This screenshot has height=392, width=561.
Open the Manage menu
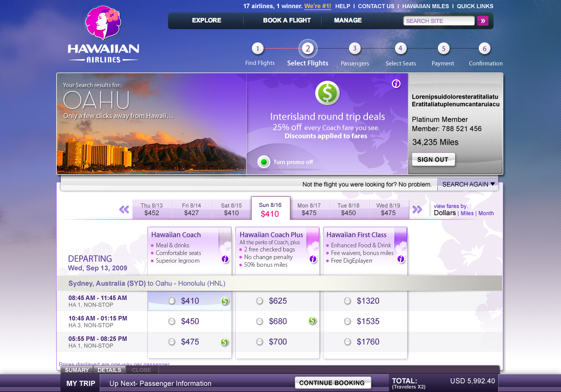click(x=348, y=20)
